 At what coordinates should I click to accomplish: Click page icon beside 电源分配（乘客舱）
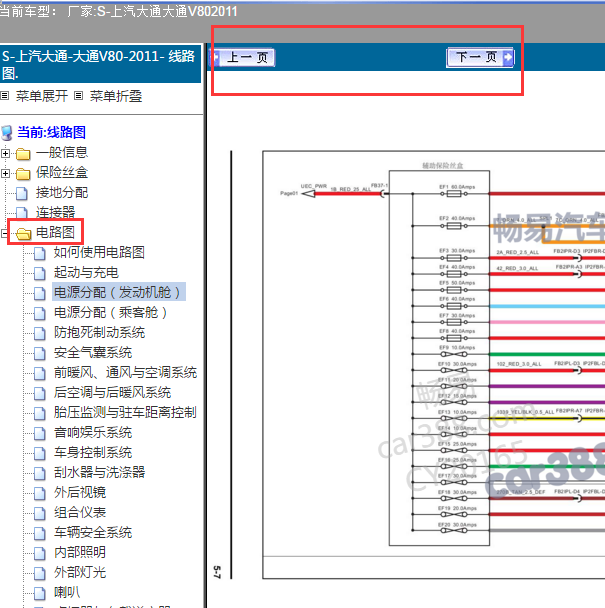pyautogui.click(x=40, y=313)
